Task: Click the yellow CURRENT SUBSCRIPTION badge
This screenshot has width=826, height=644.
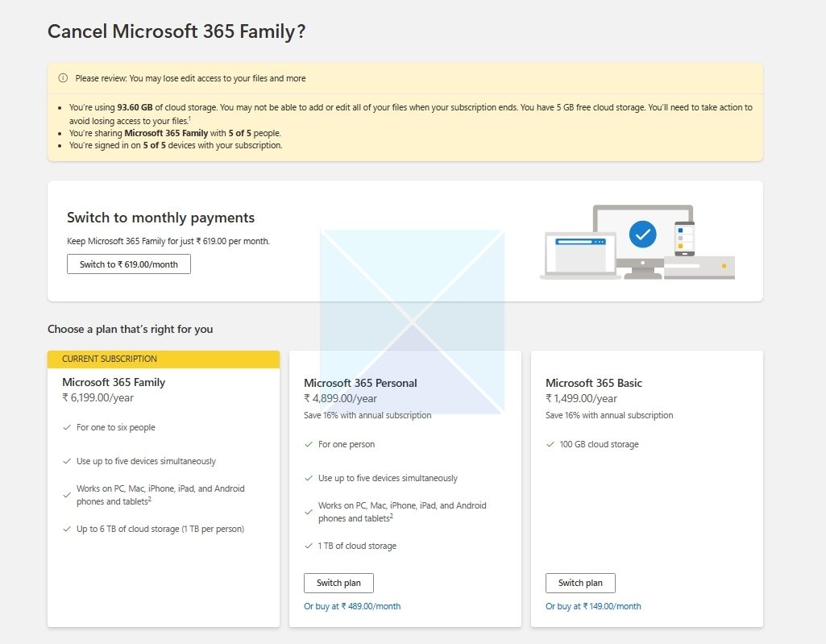Action: pos(164,359)
